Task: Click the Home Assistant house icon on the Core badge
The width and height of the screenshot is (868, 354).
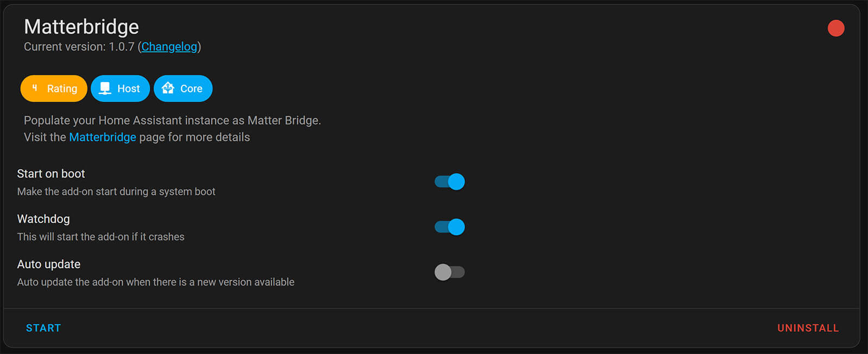Action: (167, 88)
